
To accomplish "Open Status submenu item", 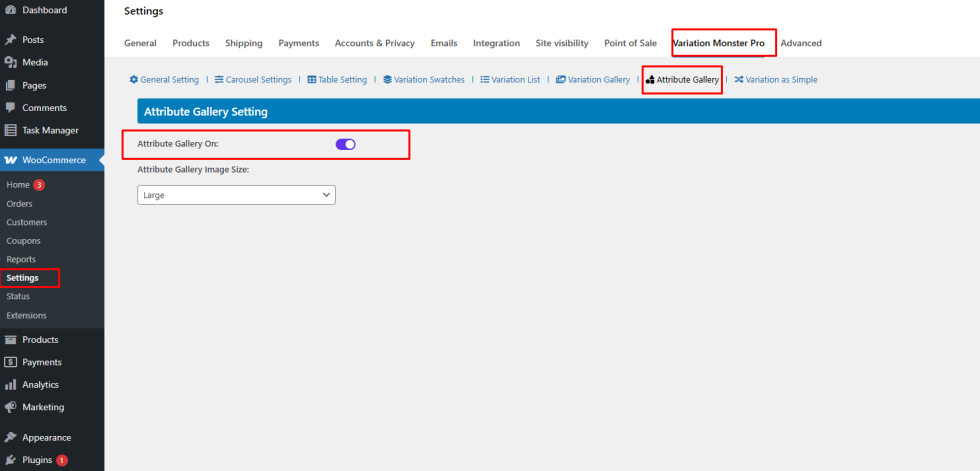I will coord(18,296).
